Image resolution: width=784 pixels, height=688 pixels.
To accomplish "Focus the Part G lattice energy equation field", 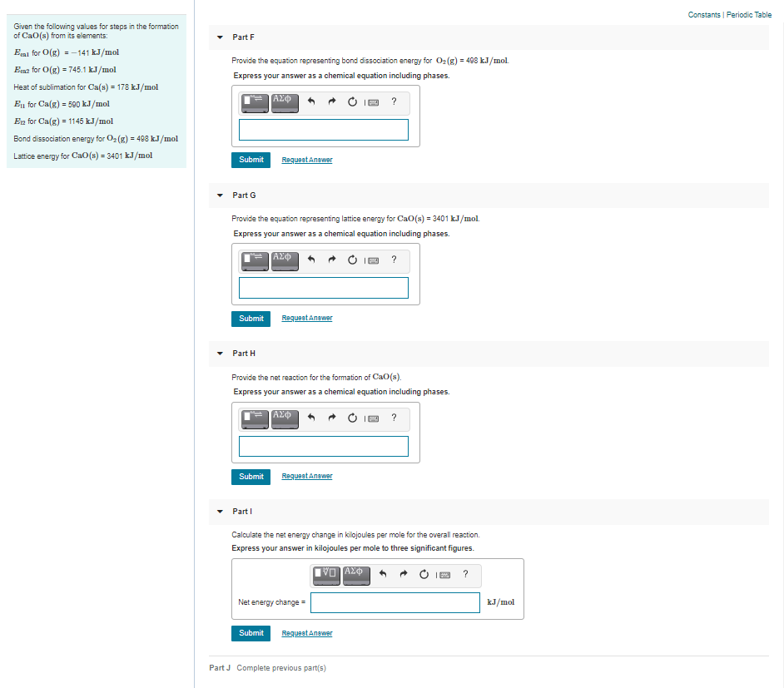I will [324, 288].
